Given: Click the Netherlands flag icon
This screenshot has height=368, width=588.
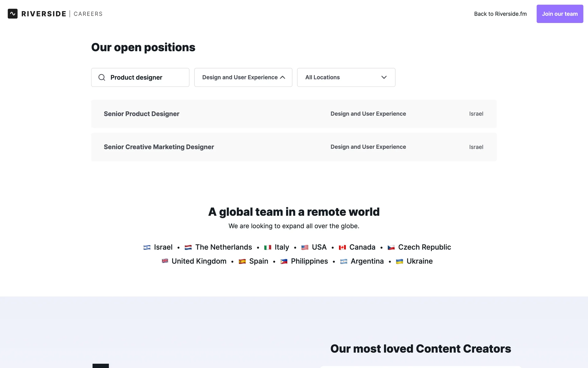Looking at the screenshot, I should coord(188,247).
